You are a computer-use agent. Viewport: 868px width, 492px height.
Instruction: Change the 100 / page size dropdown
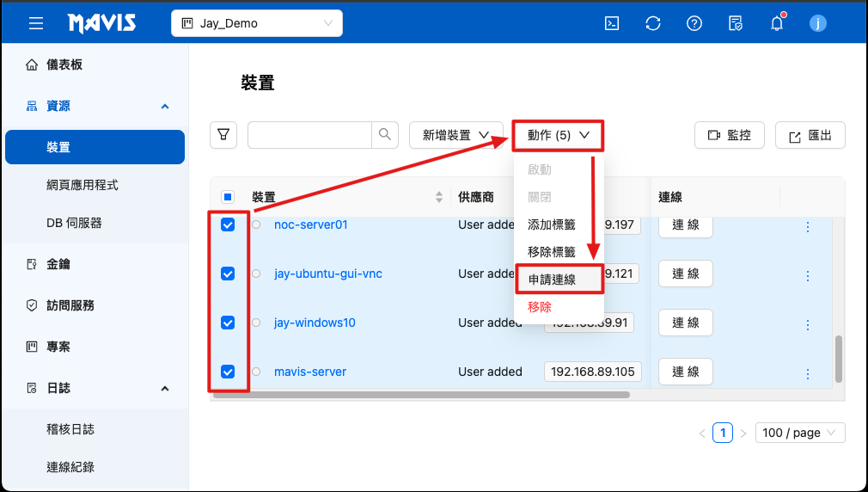(799, 433)
